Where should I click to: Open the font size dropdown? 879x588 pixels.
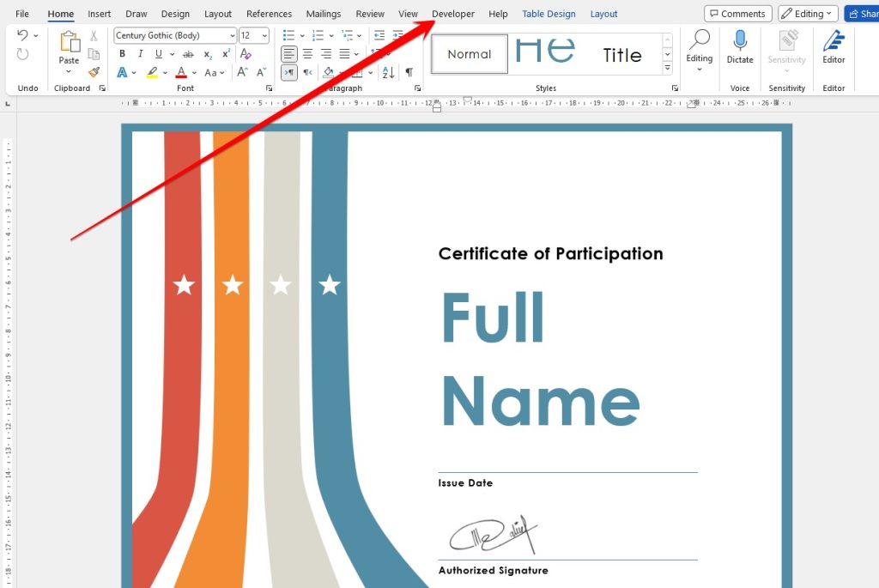264,36
